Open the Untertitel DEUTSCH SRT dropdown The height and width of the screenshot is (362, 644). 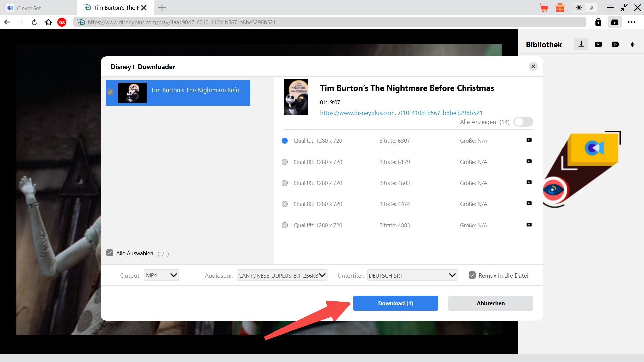[x=412, y=275]
